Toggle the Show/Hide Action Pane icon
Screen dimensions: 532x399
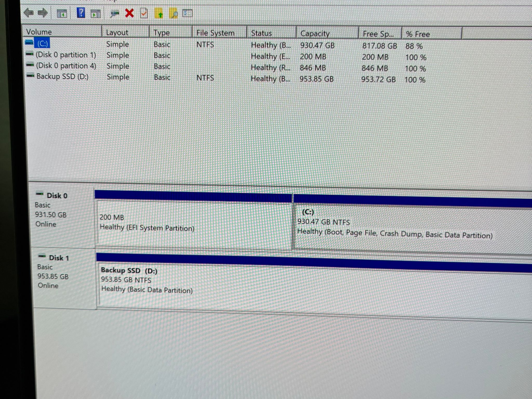(x=96, y=14)
